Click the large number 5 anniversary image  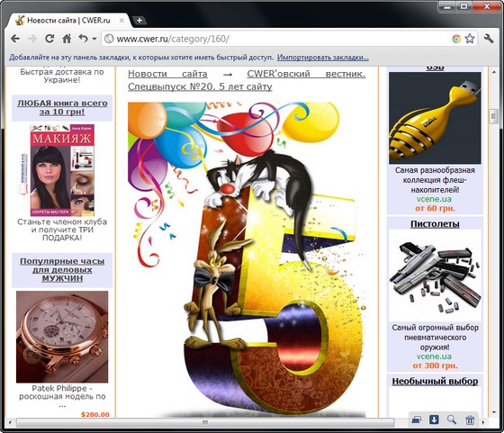click(247, 259)
